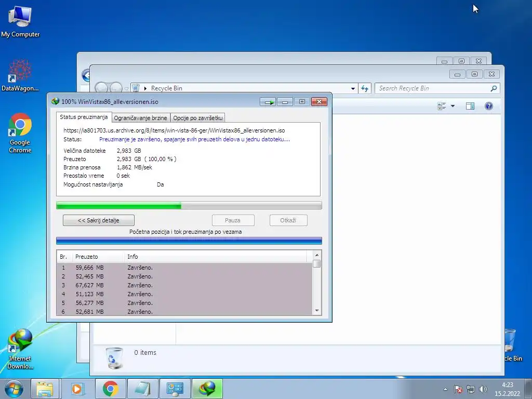Open Internet Download Manager desktop shortcut
This screenshot has width=532, height=399.
click(20, 349)
